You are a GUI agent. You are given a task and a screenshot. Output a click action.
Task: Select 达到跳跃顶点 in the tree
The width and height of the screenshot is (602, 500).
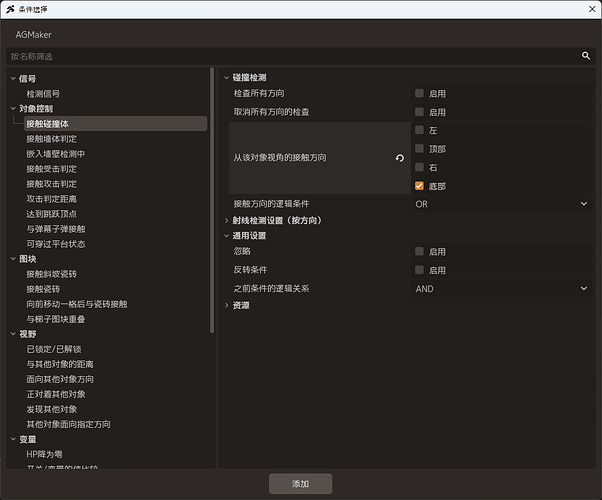point(51,214)
